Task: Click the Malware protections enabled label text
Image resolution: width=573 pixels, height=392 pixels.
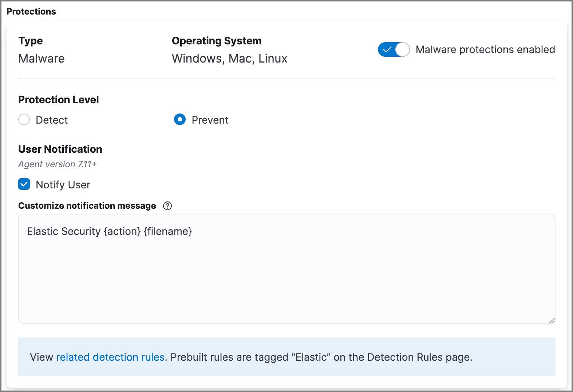Action: pos(486,49)
